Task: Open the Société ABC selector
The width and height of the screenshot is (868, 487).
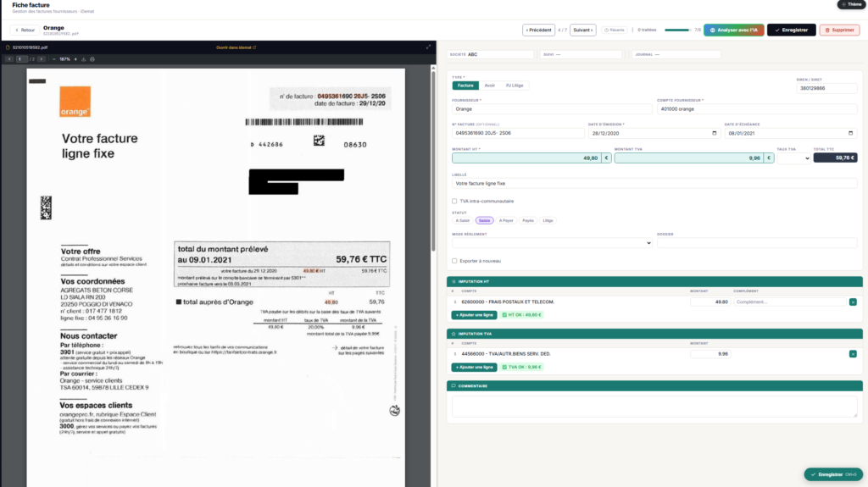Action: [x=490, y=54]
